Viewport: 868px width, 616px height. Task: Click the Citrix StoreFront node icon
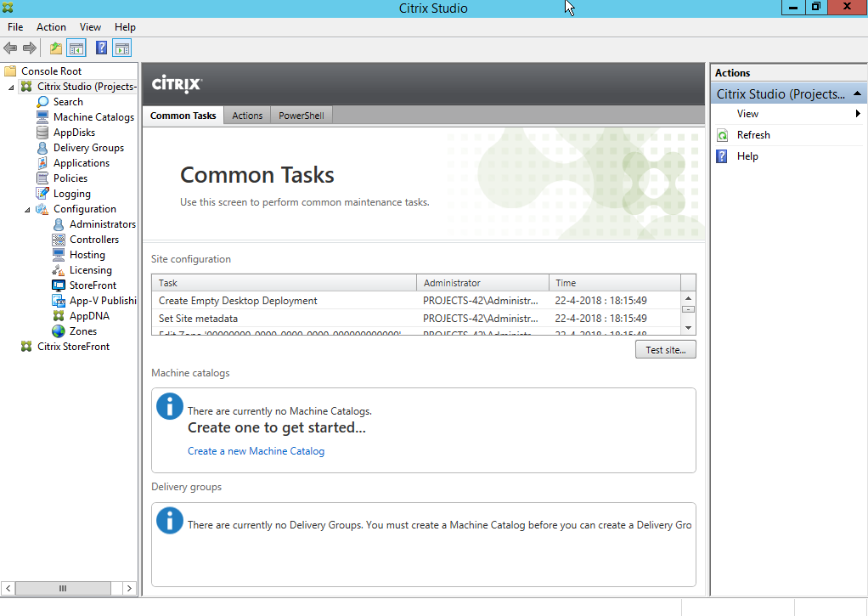coord(26,346)
